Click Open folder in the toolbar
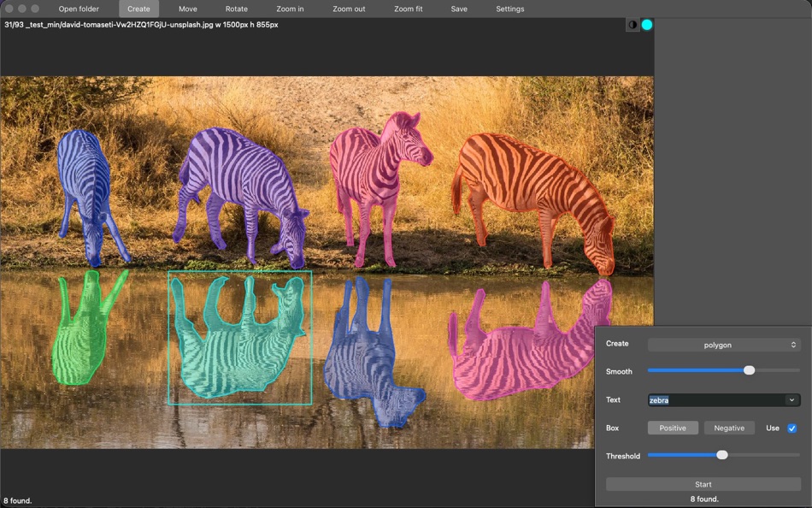 point(79,9)
